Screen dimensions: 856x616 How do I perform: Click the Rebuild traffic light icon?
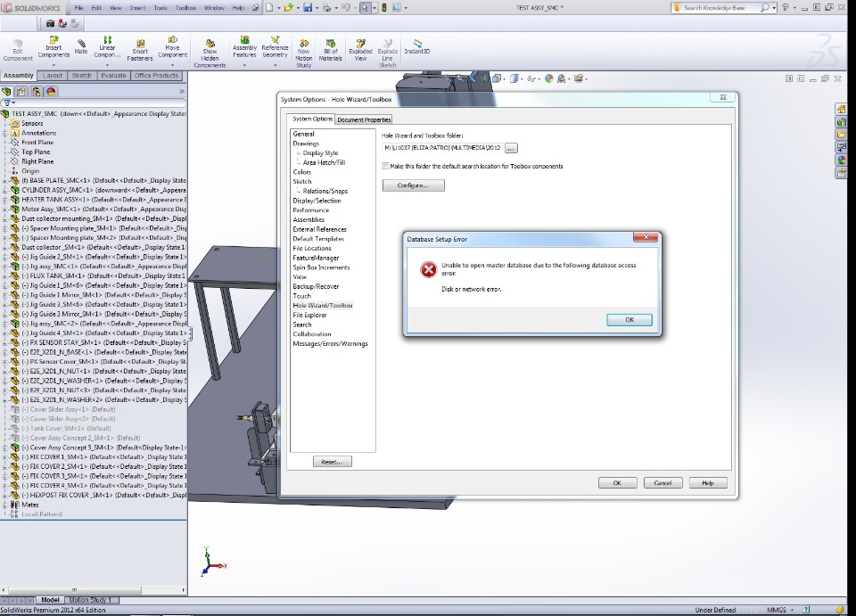[384, 8]
